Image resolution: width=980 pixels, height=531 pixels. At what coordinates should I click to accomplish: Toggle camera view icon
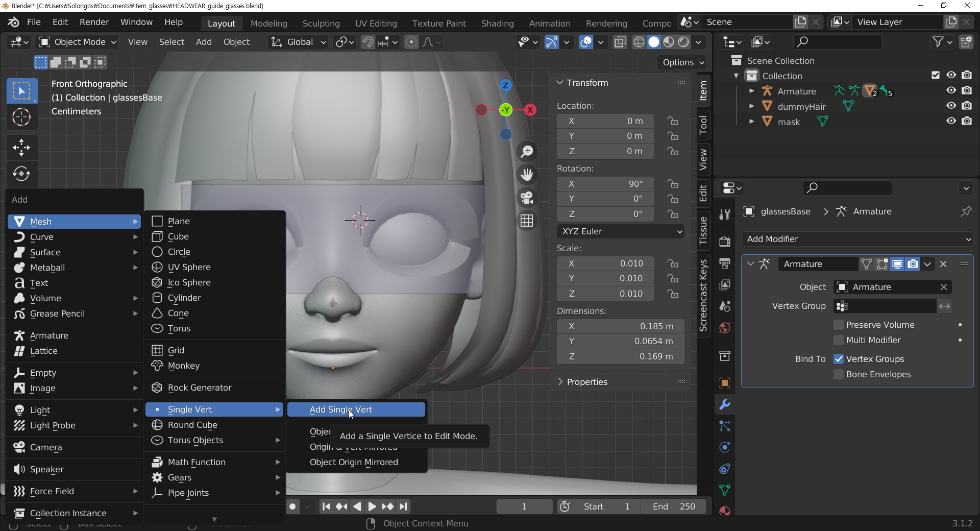pos(527,198)
